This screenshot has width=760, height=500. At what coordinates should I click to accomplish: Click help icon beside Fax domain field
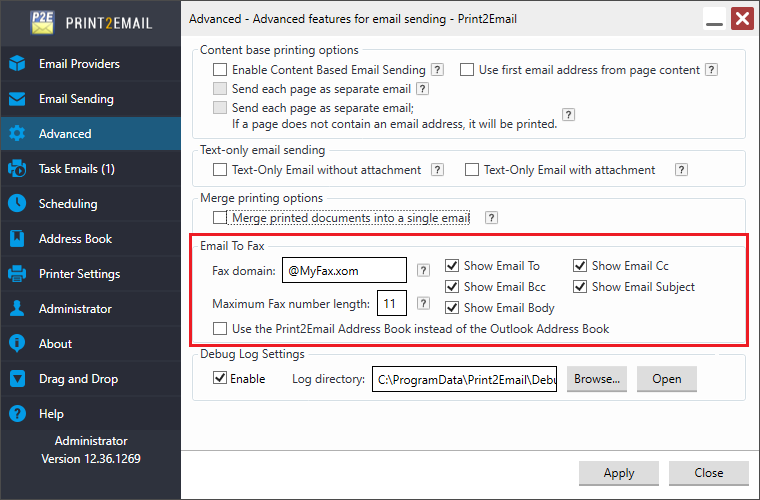point(424,270)
